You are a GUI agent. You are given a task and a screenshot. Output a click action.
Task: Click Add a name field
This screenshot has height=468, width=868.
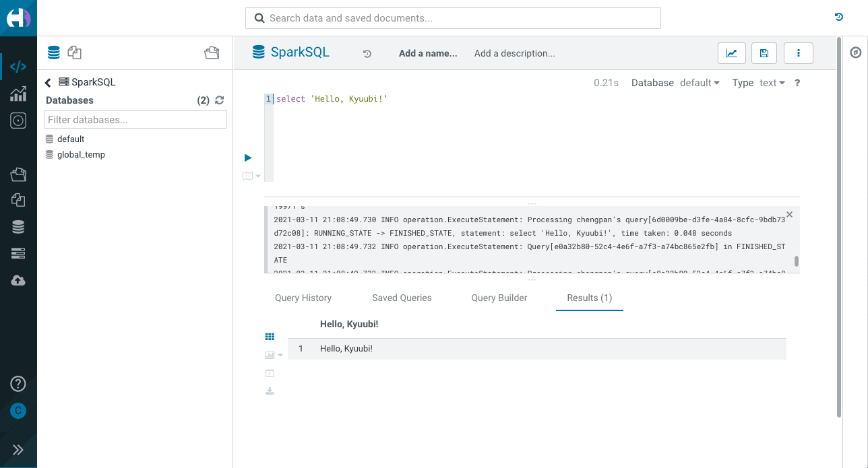point(428,53)
